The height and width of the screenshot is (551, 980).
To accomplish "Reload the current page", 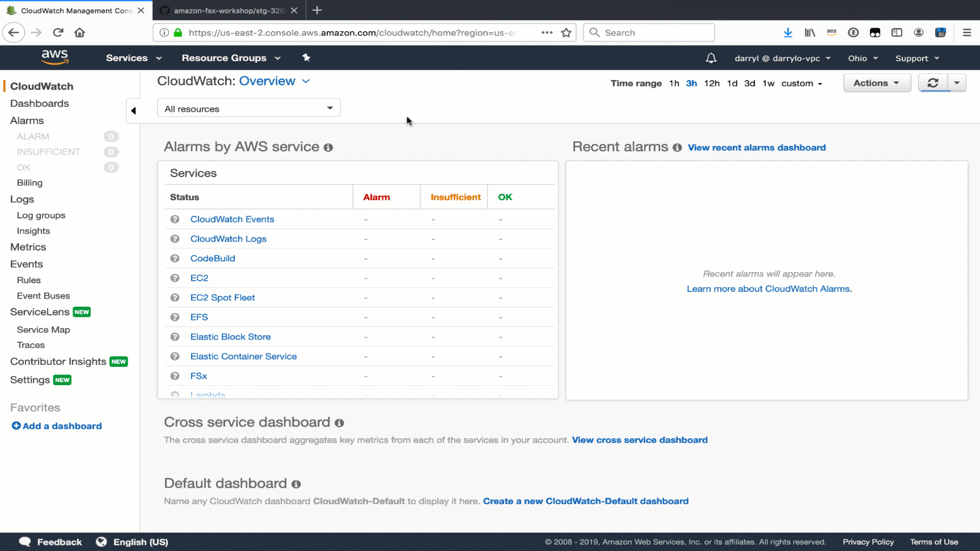I will [x=58, y=33].
